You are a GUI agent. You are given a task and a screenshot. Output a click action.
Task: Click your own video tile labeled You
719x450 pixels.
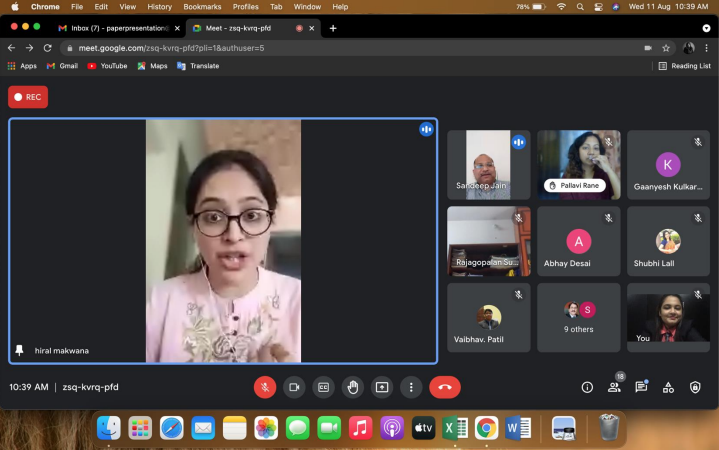pyautogui.click(x=668, y=317)
